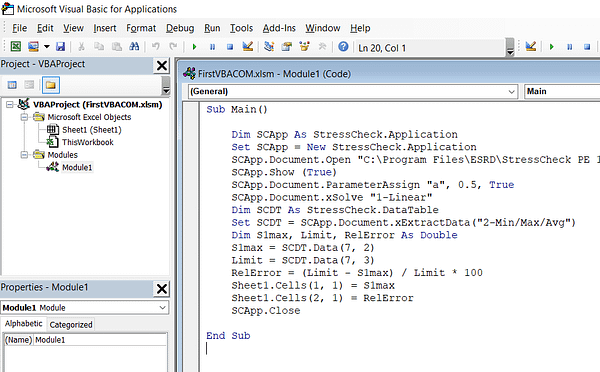The image size is (600, 372).
Task: Open the Insert object dropdown arrow
Action: [x=46, y=47]
